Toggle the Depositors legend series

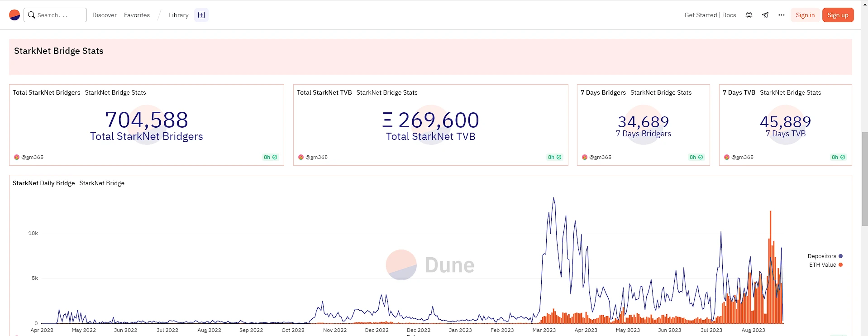tap(825, 256)
